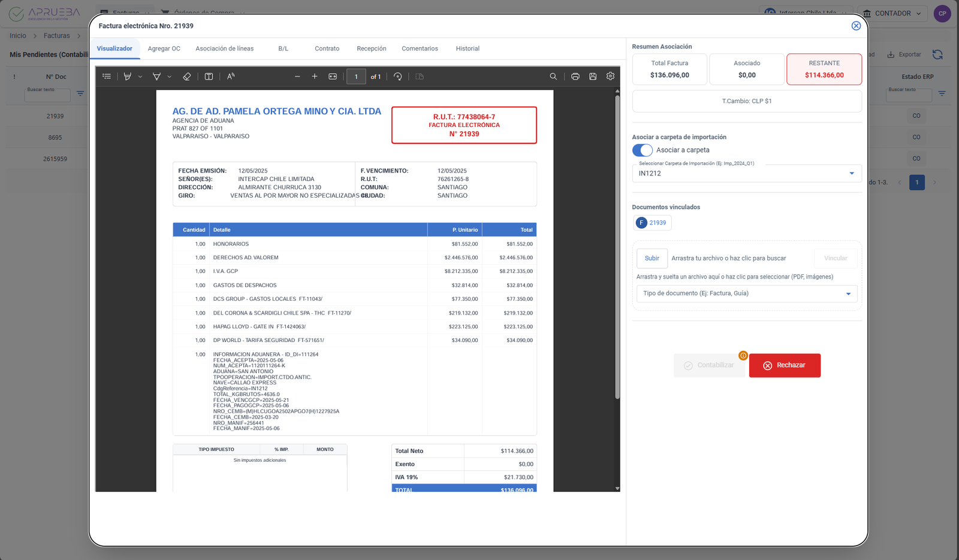Click the PDF page number field

pos(356,77)
